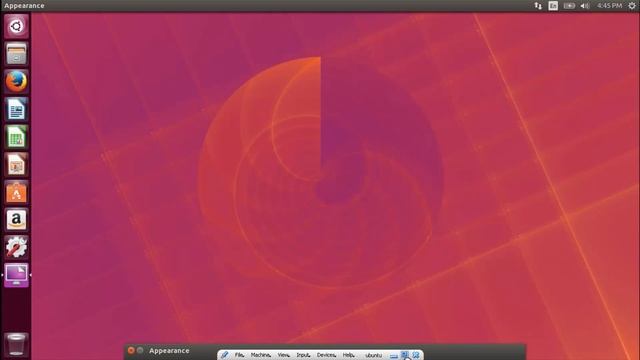Open LibreOffice Calc spreadsheet launcher icon
Screen dimensions: 640x360
pos(16,137)
